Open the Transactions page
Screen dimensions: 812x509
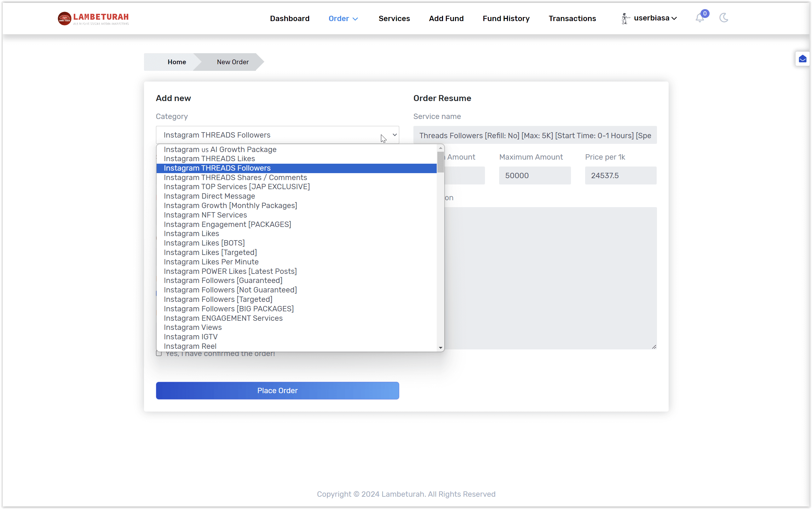[572, 19]
